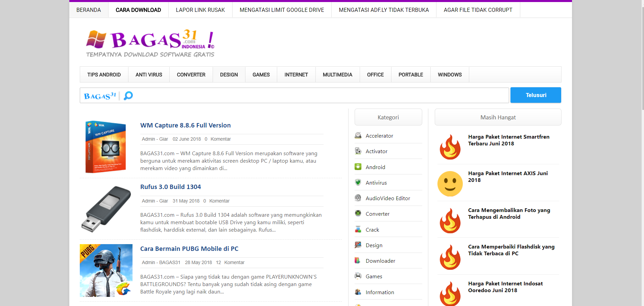Click the green Android category icon
The width and height of the screenshot is (644, 306).
tap(358, 167)
